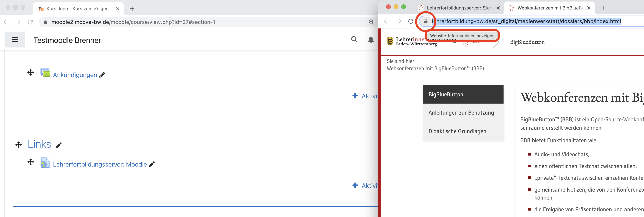The width and height of the screenshot is (644, 217).
Task: Open the Ankündigungen forum link
Action: pyautogui.click(x=75, y=75)
